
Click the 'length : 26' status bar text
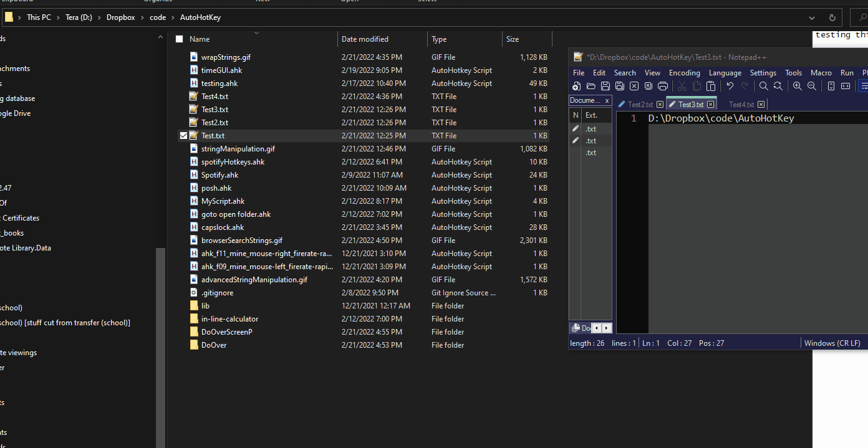[x=587, y=343]
